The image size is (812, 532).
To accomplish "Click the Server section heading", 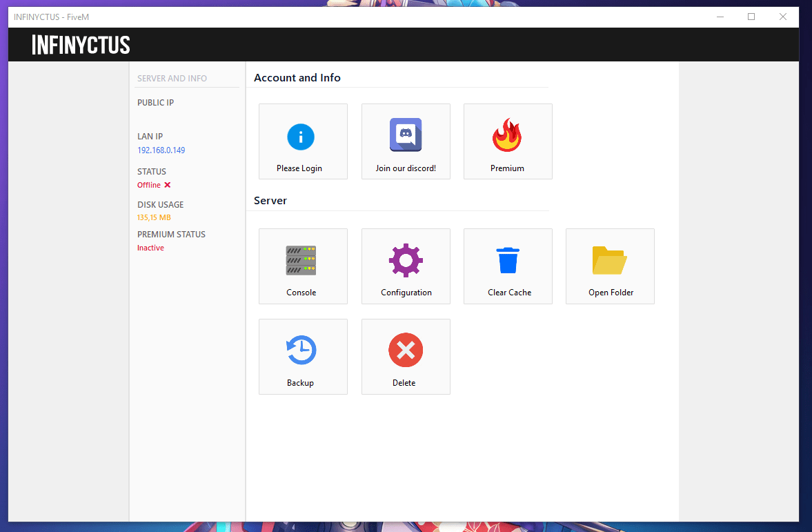I will [x=270, y=201].
